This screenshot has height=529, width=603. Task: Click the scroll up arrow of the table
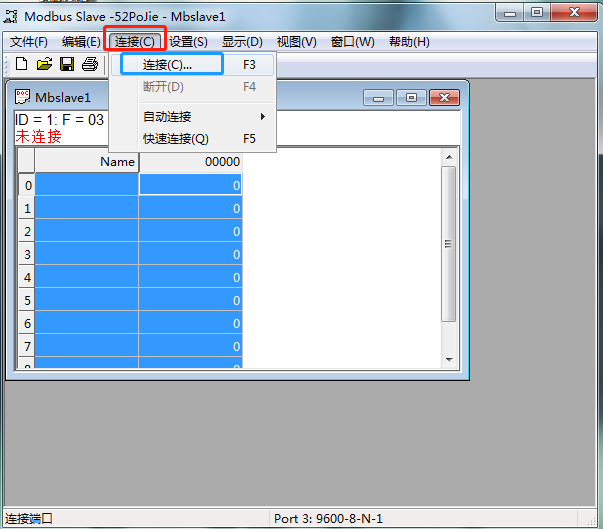pyautogui.click(x=449, y=157)
